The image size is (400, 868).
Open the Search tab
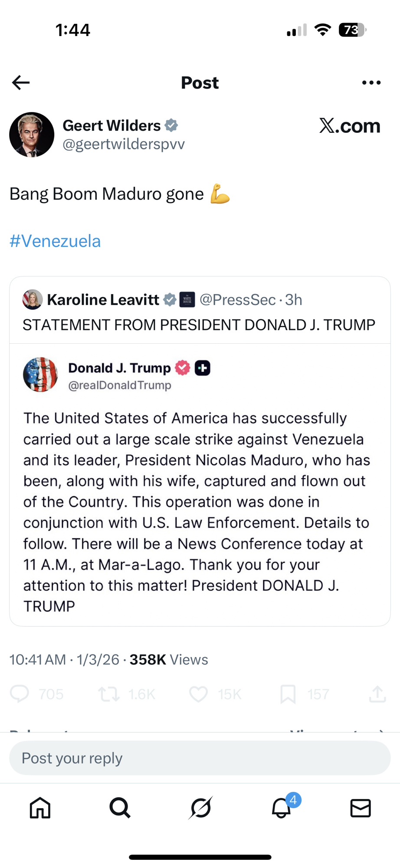click(x=120, y=808)
